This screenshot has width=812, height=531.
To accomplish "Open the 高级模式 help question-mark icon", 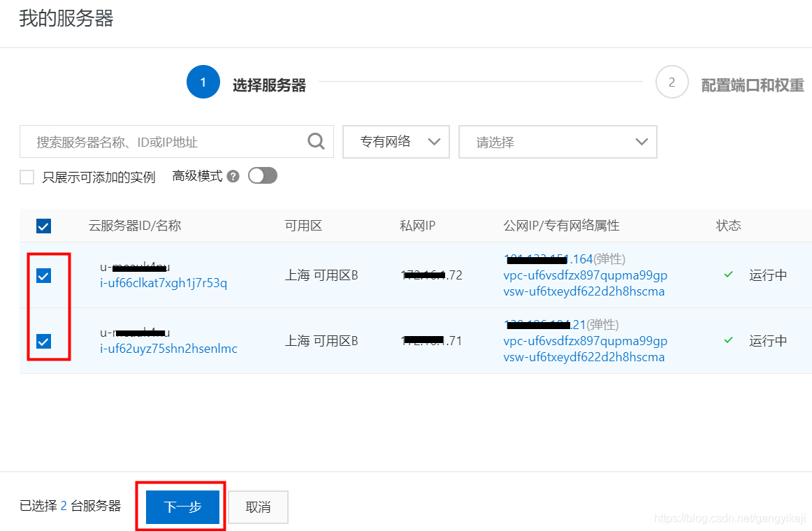I will click(x=235, y=176).
